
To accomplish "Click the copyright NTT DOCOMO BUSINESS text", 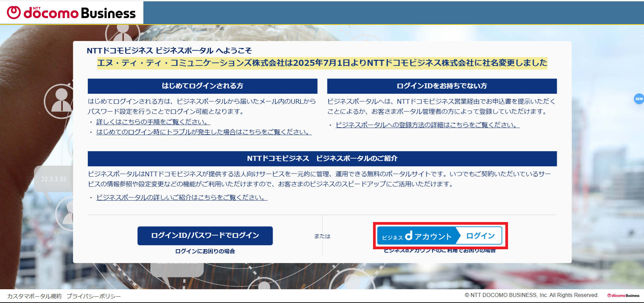I will [532, 295].
